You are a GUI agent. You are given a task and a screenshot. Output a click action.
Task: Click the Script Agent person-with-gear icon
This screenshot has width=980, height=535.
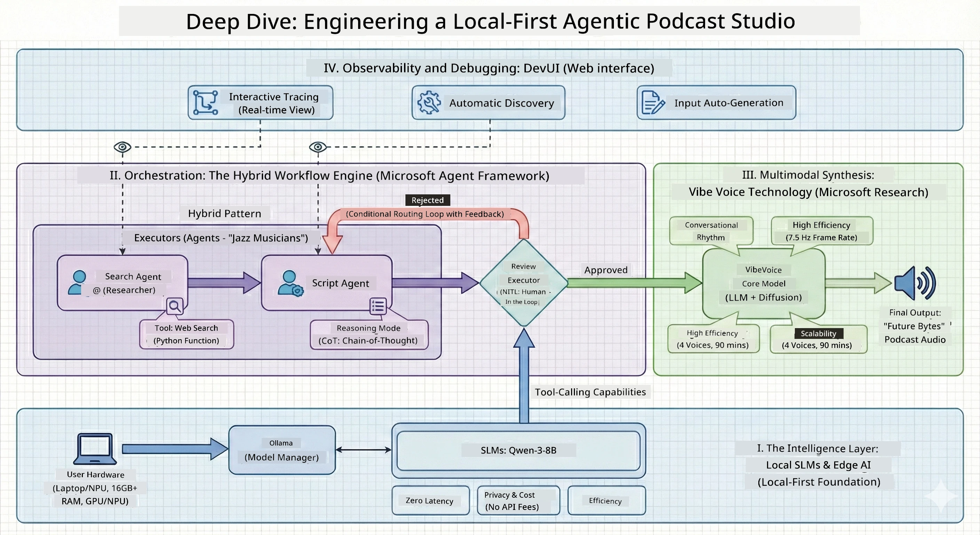(x=290, y=283)
